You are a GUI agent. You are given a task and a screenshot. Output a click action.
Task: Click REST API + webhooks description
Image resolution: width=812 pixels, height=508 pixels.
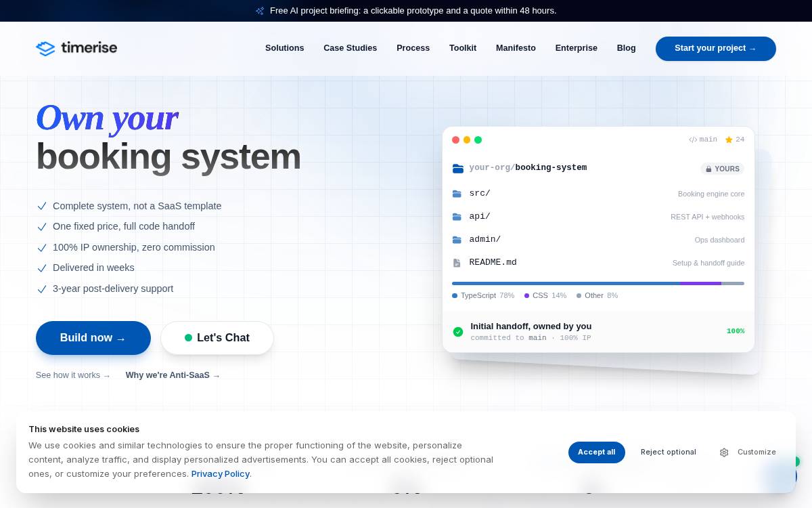[708, 217]
